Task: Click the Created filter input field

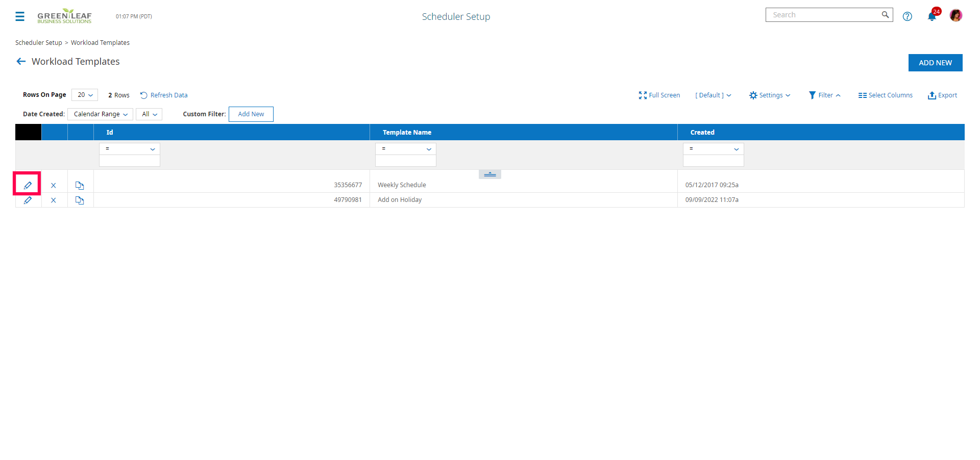Action: point(714,161)
